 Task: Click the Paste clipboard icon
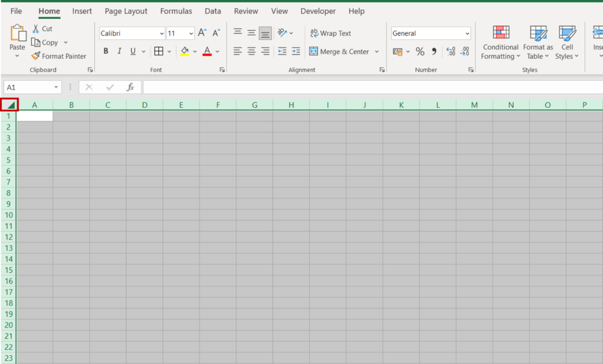(18, 33)
